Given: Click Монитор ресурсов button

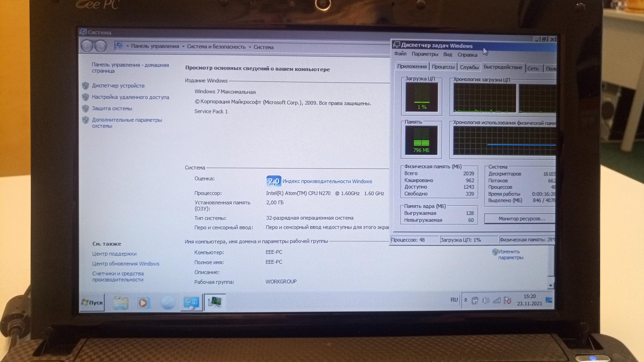Looking at the screenshot, I should (x=520, y=219).
